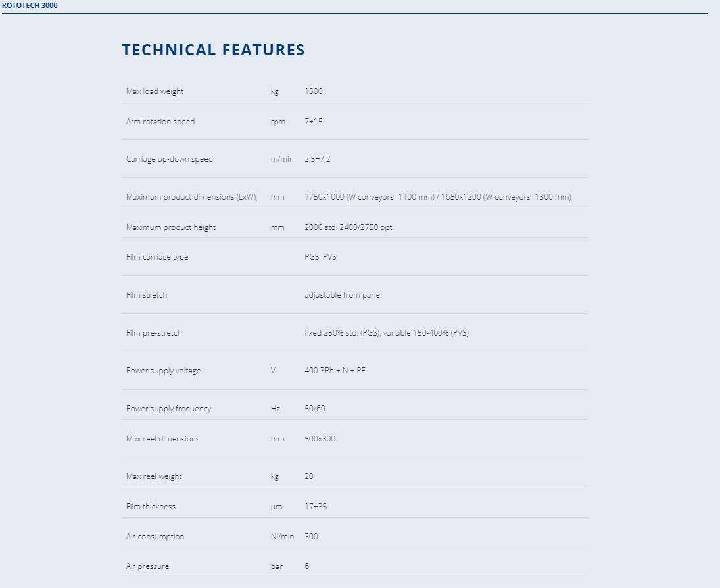Select the 500x300 reel dimensions value
This screenshot has height=588, width=720.
click(x=320, y=438)
